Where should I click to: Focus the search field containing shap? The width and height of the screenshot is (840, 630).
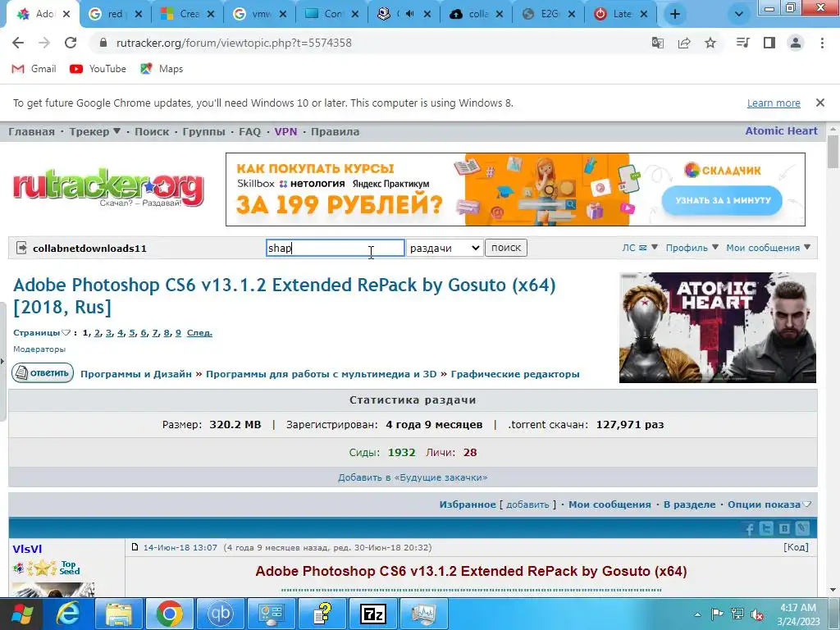pos(335,248)
